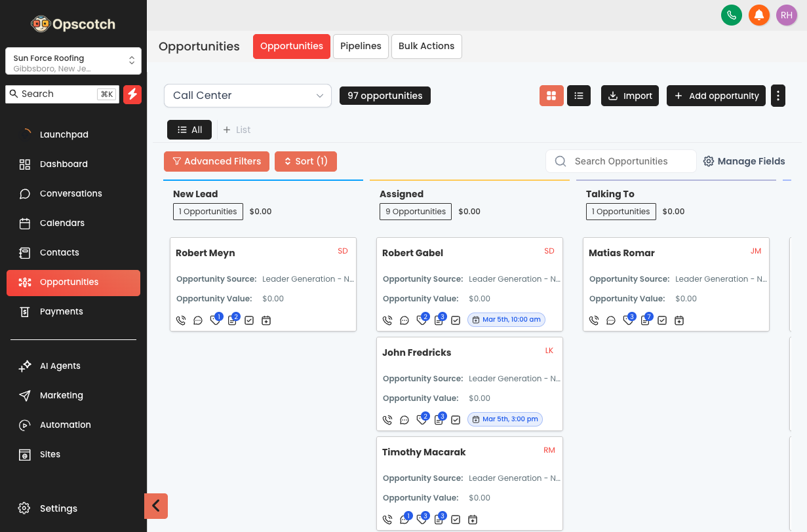Switch to the board grid view
The height and width of the screenshot is (532, 807).
point(551,96)
